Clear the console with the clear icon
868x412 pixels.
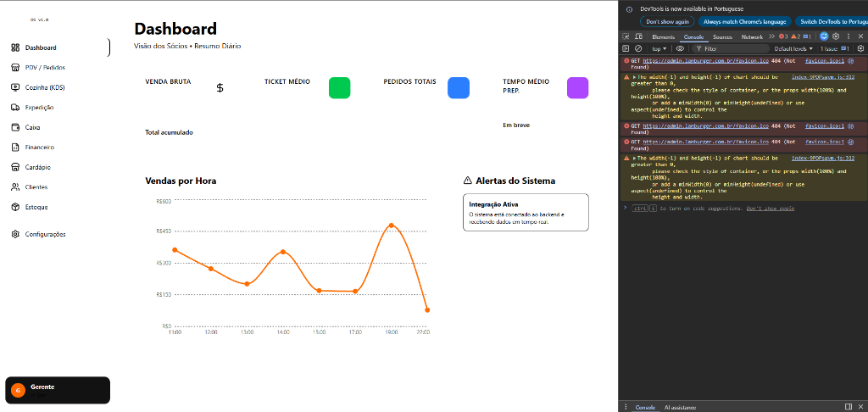coord(638,49)
